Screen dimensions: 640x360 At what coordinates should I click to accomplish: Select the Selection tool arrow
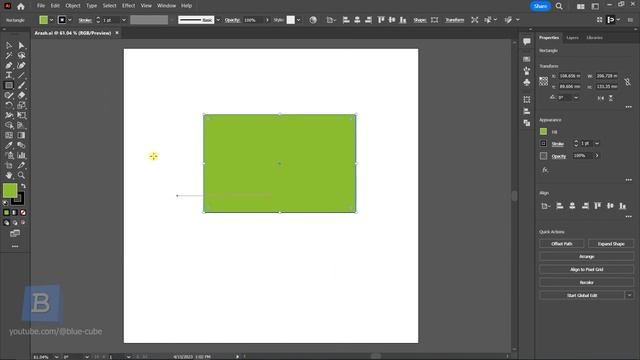click(9, 45)
